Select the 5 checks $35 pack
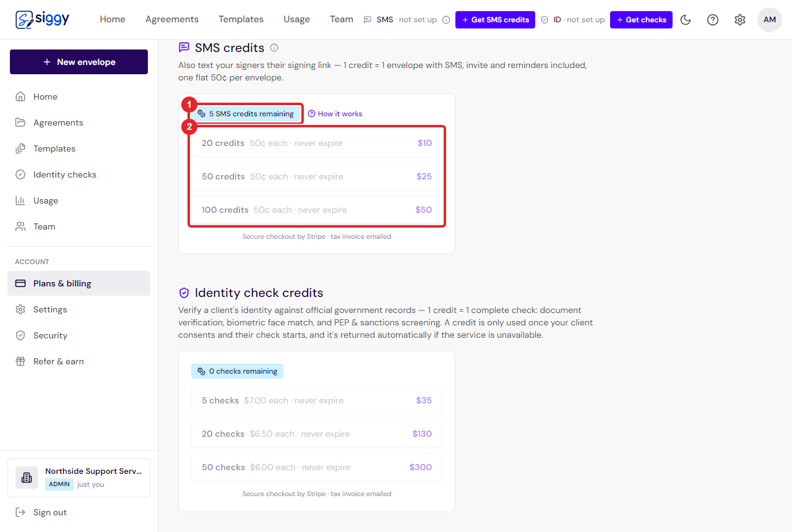 click(x=317, y=400)
